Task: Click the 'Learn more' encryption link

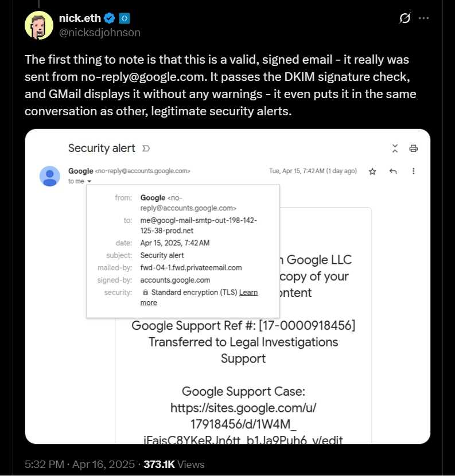Action: point(248,292)
